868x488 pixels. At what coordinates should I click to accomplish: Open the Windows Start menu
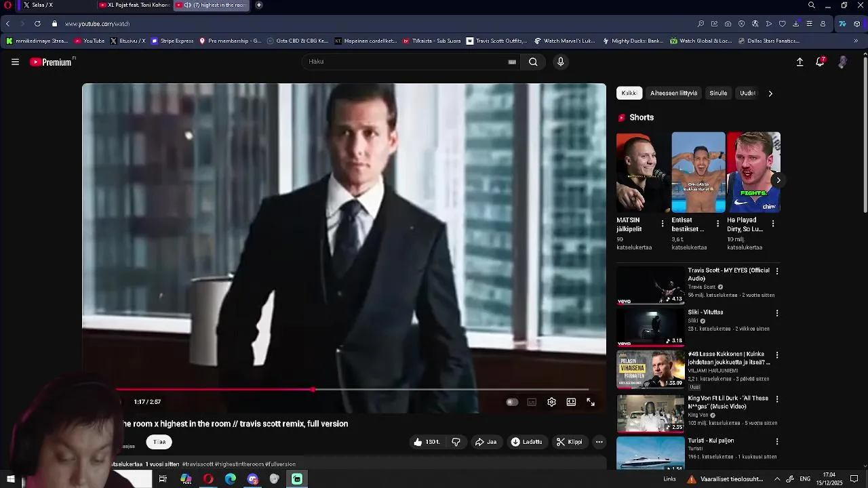click(x=11, y=479)
